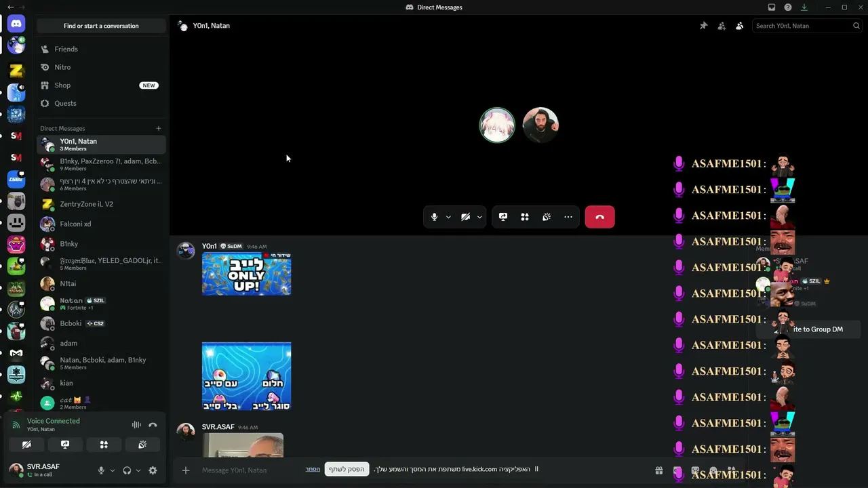Image resolution: width=868 pixels, height=488 pixels.
Task: Open the B1nky direct message
Action: (x=101, y=244)
